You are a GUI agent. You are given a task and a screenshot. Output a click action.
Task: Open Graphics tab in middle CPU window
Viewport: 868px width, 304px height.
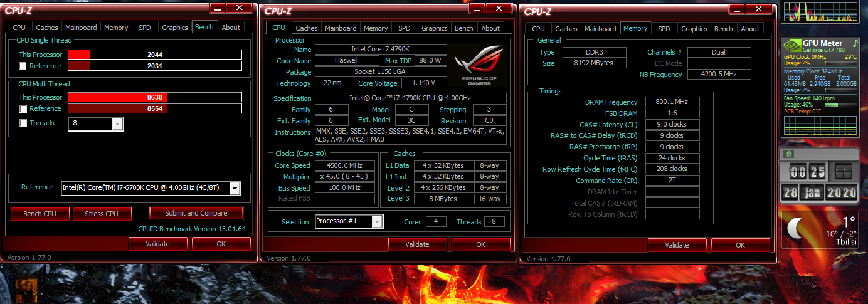(x=435, y=28)
